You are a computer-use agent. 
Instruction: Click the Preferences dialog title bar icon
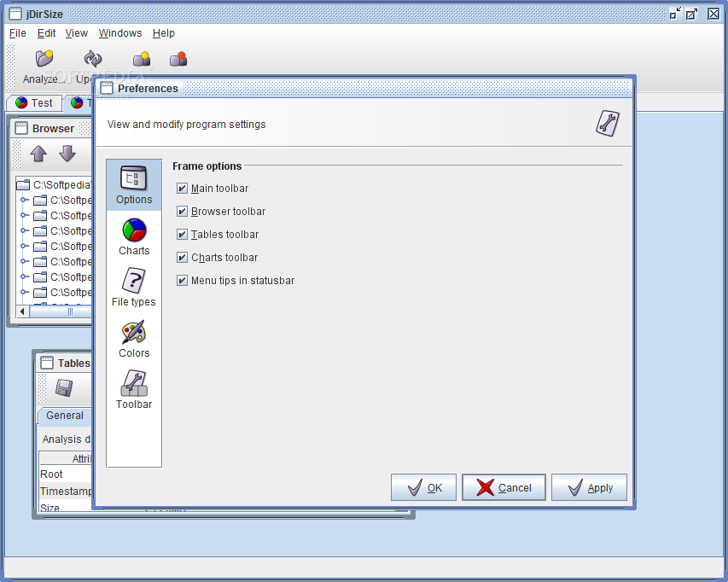click(x=107, y=88)
